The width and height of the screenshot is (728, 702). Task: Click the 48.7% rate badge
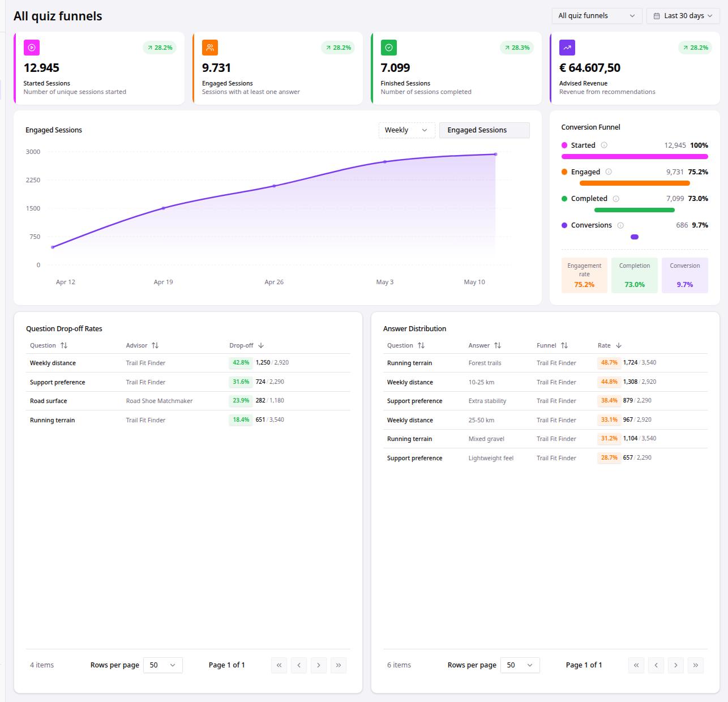(x=609, y=363)
